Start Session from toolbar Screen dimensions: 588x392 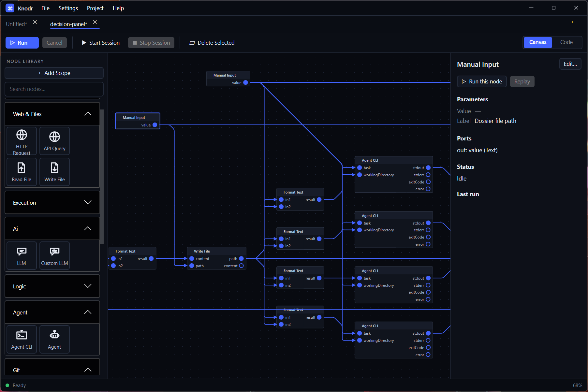click(101, 43)
